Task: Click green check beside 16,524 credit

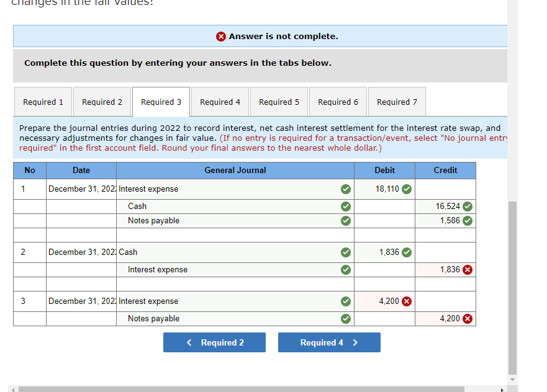Action: 468,207
